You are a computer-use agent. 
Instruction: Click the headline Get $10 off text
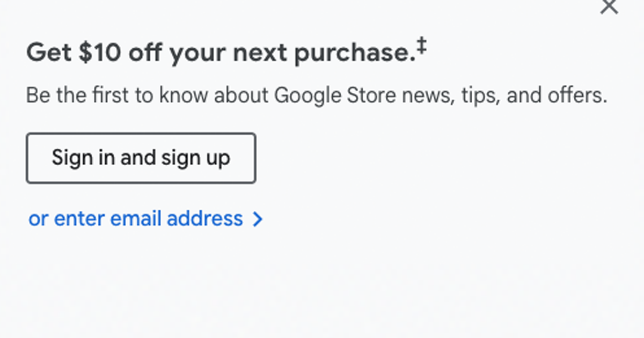pyautogui.click(x=225, y=52)
